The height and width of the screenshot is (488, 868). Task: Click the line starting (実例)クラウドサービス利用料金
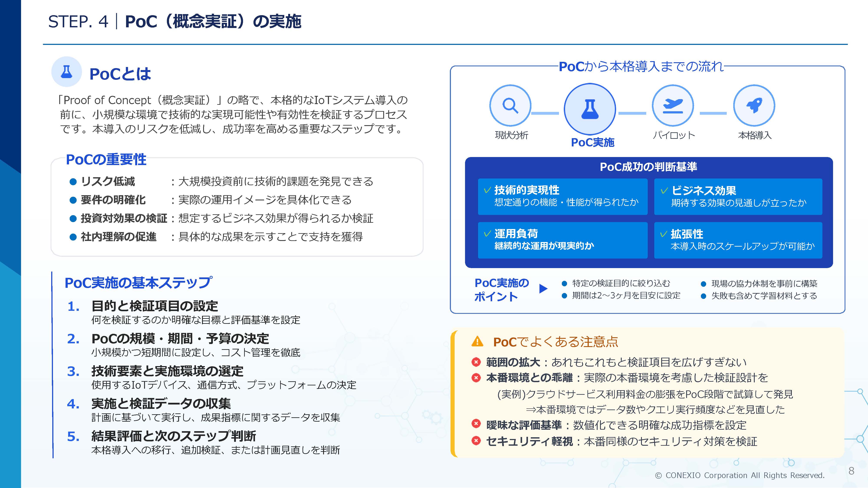(x=645, y=394)
